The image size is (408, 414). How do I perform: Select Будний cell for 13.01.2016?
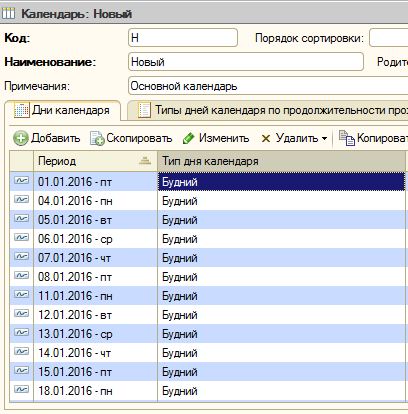281,334
